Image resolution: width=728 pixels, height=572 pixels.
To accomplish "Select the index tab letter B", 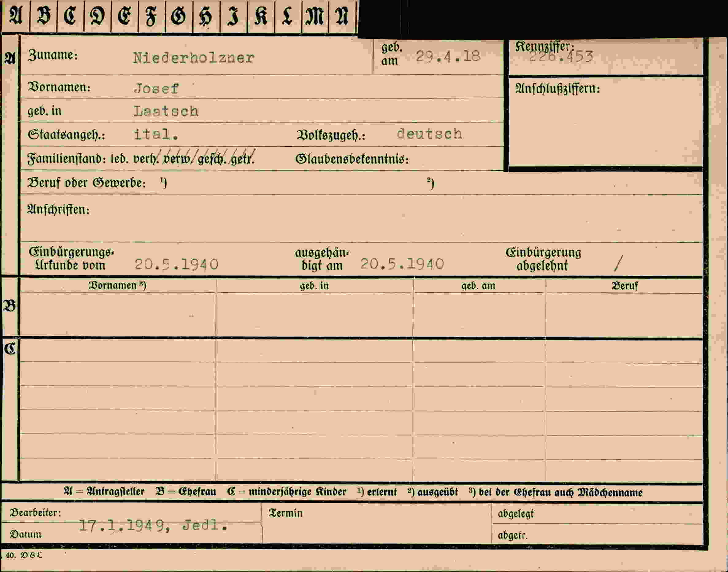I will [x=43, y=16].
